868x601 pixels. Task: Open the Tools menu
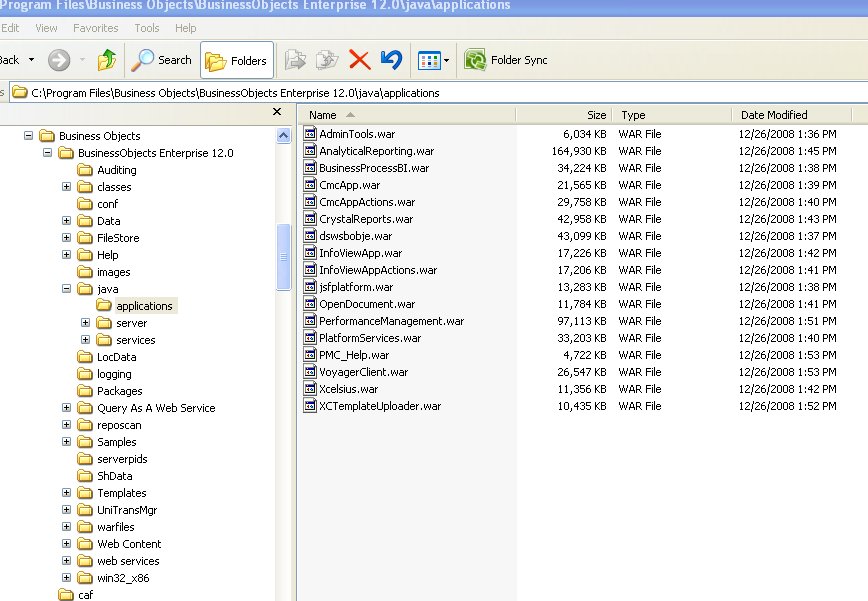pyautogui.click(x=147, y=28)
